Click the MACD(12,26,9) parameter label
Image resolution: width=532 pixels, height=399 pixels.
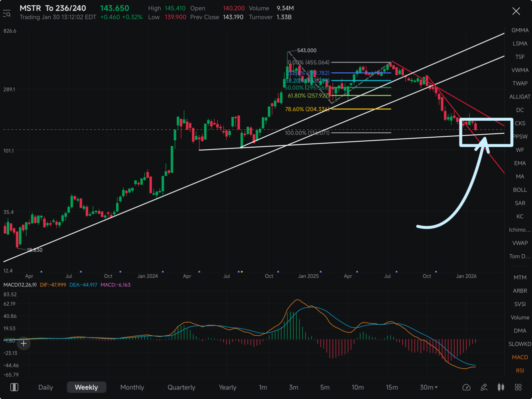20,285
